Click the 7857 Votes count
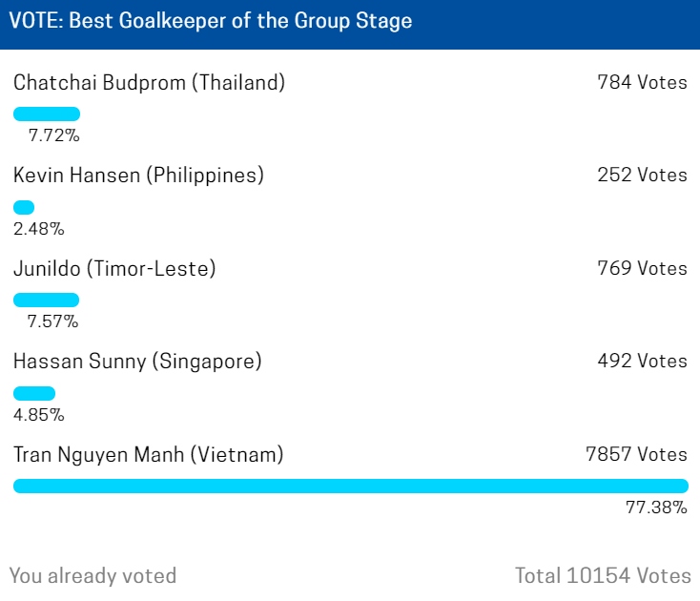This screenshot has width=700, height=601. [x=637, y=454]
